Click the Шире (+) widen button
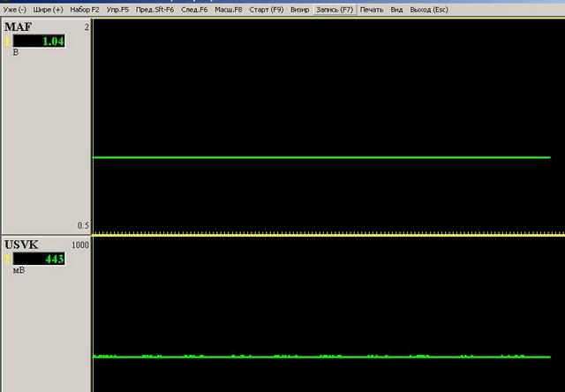The height and width of the screenshot is (392, 565). [x=48, y=9]
